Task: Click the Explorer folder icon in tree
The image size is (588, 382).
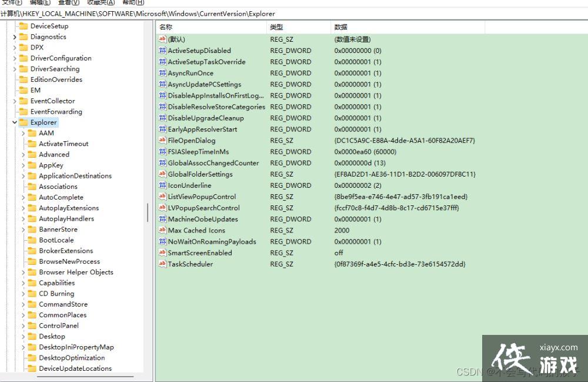Action: 24,122
